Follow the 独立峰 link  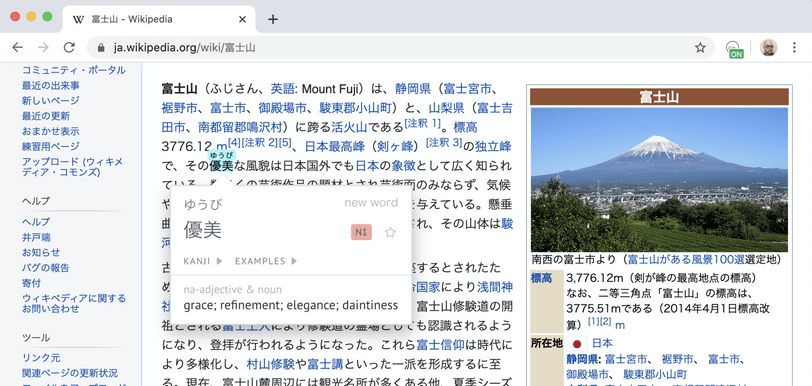pyautogui.click(x=493, y=147)
